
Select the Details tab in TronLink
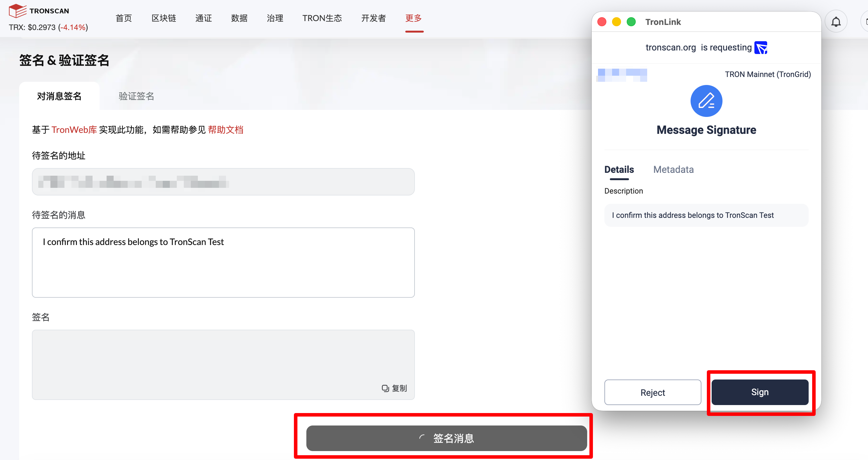tap(619, 170)
